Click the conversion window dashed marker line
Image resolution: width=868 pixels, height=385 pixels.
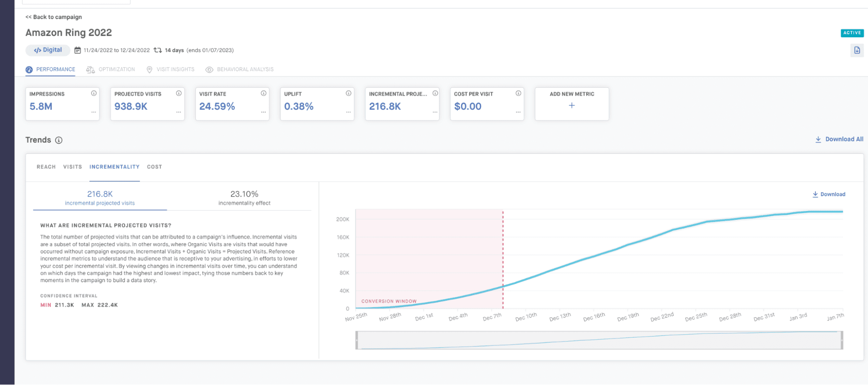click(x=503, y=260)
